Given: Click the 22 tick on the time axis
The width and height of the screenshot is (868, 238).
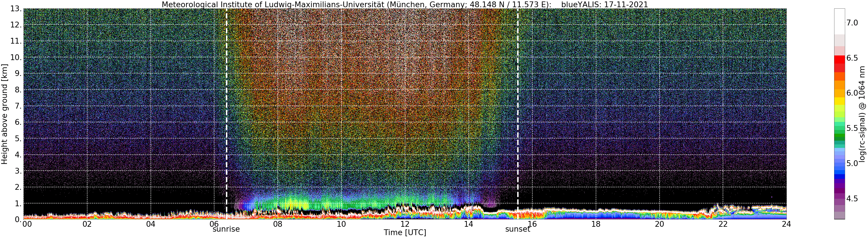Looking at the screenshot, I should pos(723,224).
